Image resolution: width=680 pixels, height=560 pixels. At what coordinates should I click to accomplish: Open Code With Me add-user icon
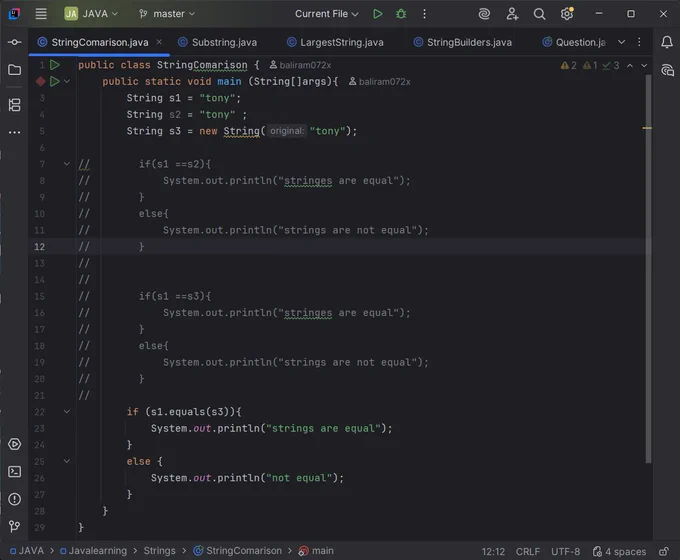click(x=512, y=14)
